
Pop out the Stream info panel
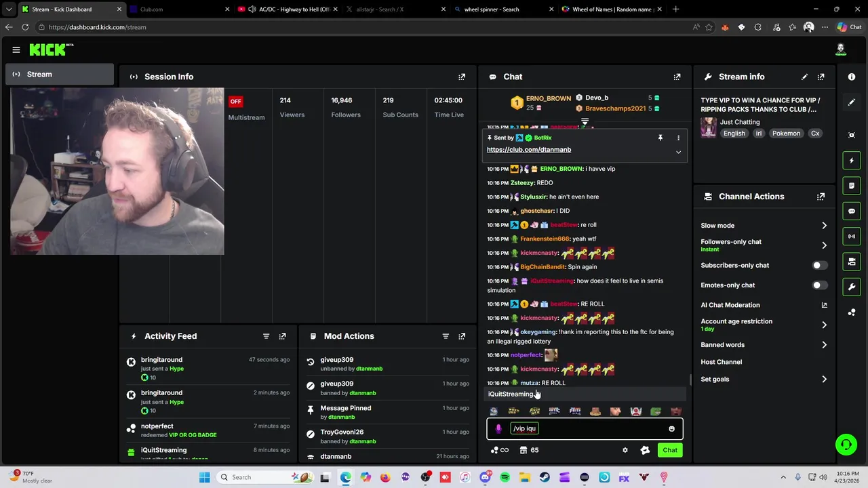tap(821, 77)
